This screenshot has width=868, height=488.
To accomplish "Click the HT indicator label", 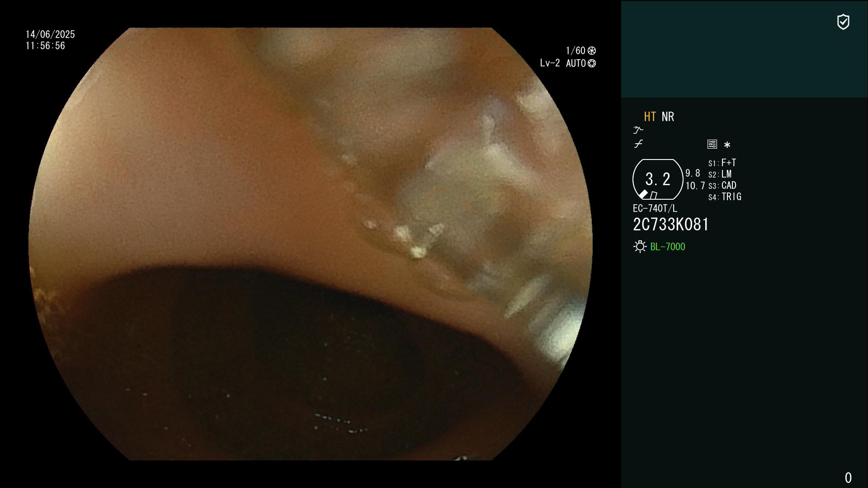I will (x=650, y=117).
